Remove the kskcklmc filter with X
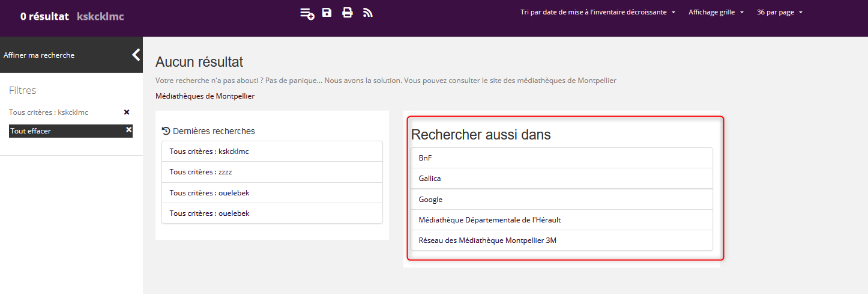 click(126, 112)
